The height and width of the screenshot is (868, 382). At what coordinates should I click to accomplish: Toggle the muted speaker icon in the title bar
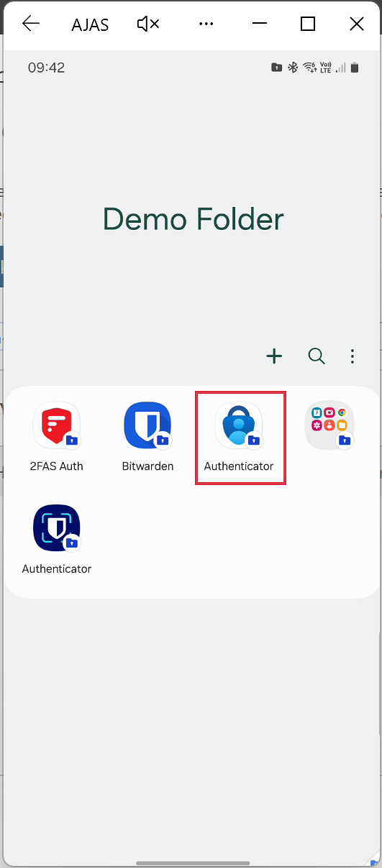click(x=147, y=24)
